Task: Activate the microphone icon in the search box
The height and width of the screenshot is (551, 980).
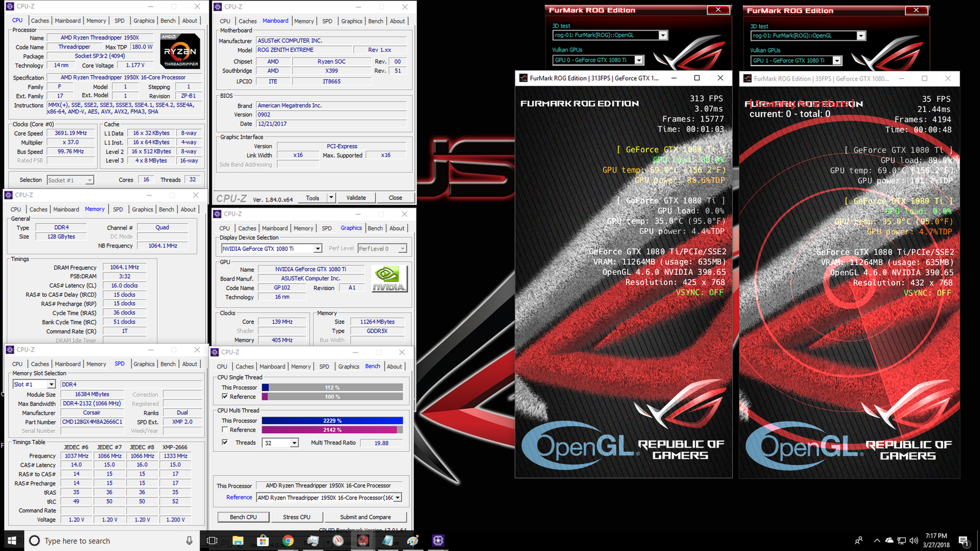Action: pyautogui.click(x=189, y=541)
